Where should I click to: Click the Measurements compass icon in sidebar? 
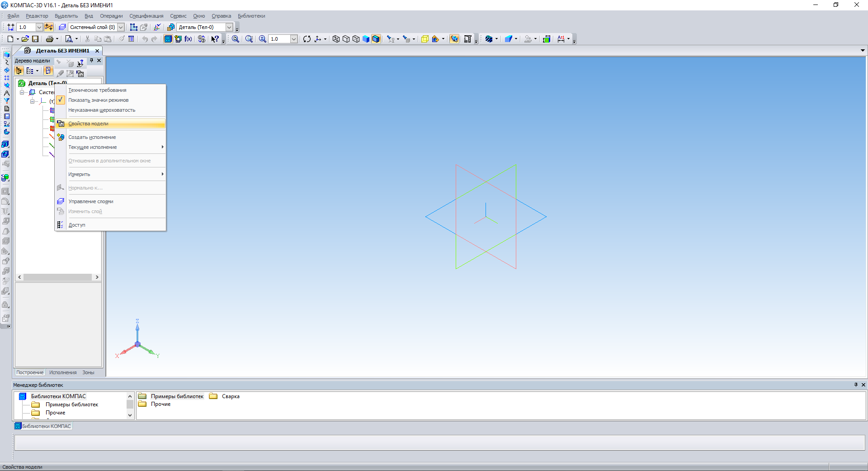click(x=6, y=93)
